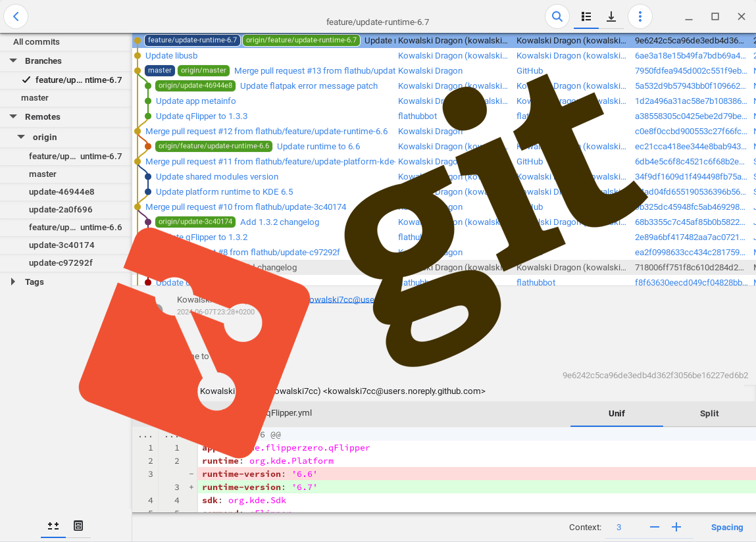The image size is (756, 542).
Task: Collapse the origin remote tree
Action: [21, 137]
